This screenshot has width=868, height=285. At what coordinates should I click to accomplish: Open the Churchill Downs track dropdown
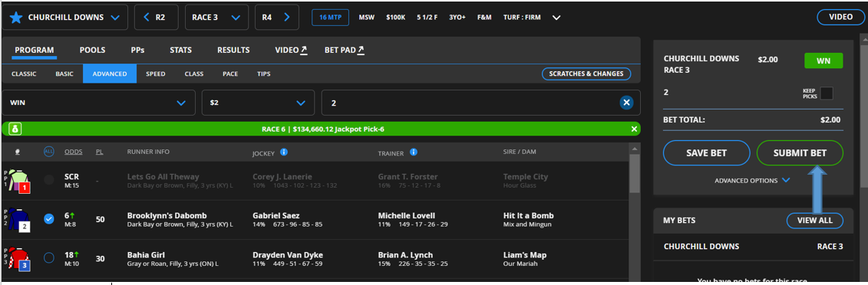click(64, 17)
